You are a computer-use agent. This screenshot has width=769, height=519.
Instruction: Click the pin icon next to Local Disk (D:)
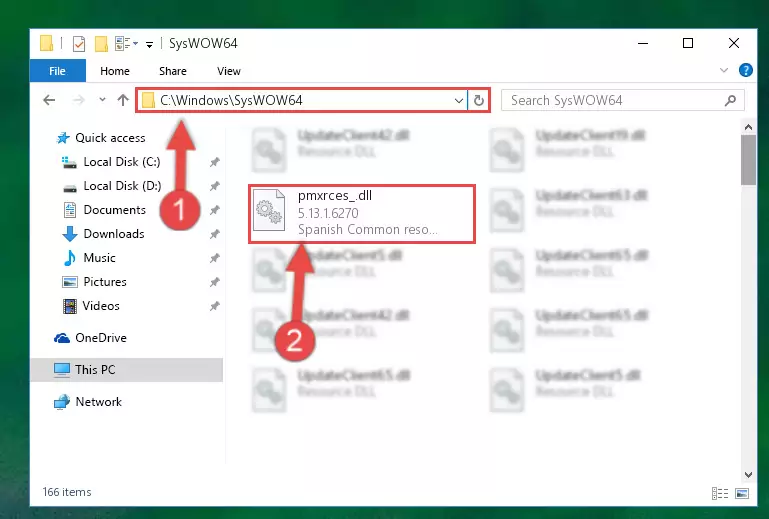pyautogui.click(x=214, y=186)
